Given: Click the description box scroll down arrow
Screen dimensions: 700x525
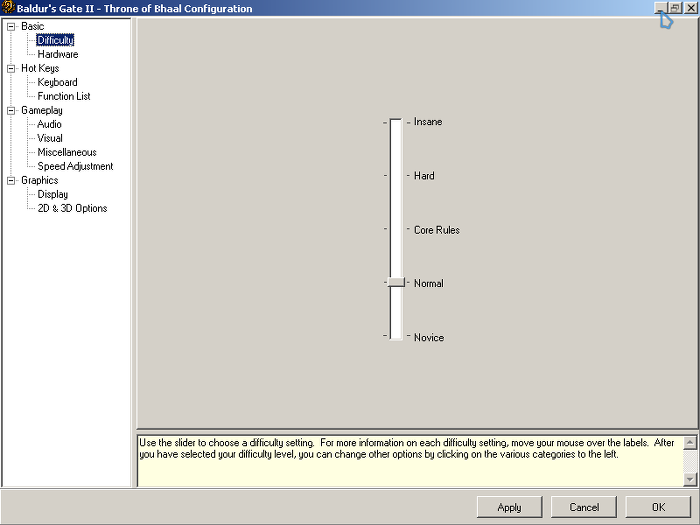Looking at the screenshot, I should (690, 480).
